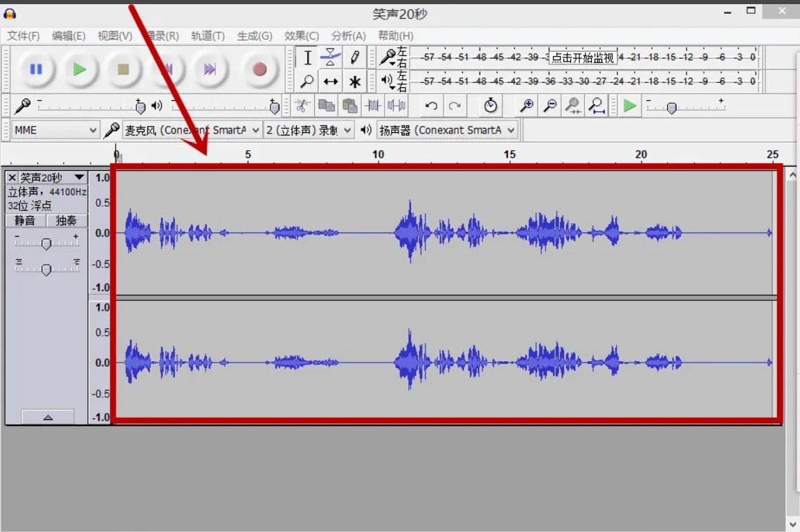Undo the last action
Screen dimensions: 800x532
[431, 106]
